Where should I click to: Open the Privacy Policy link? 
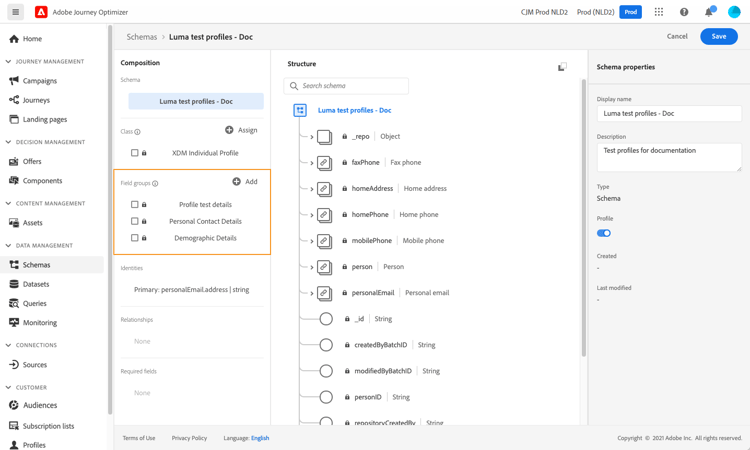189,438
